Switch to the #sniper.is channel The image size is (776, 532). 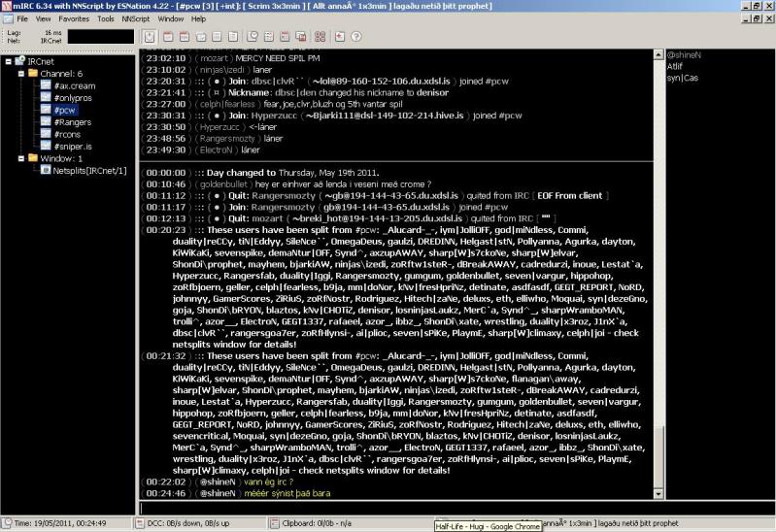73,147
